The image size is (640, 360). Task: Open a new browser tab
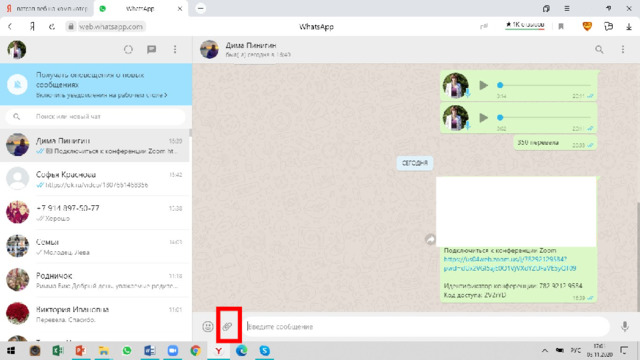click(200, 8)
